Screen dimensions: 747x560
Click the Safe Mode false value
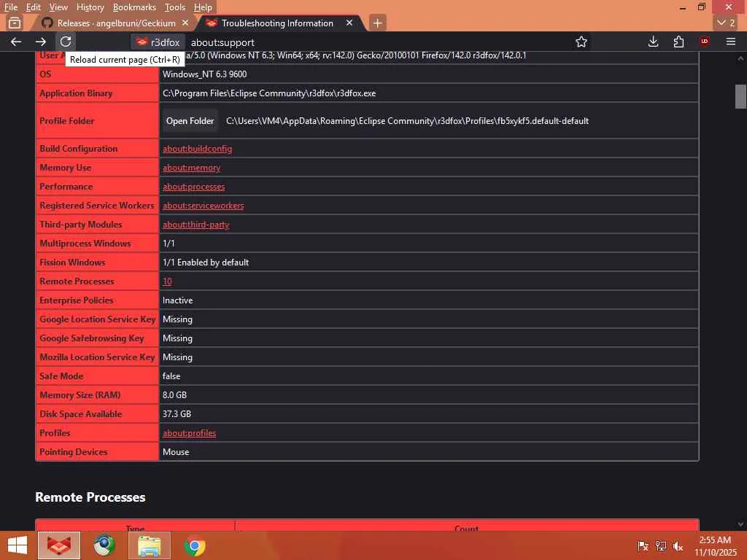[x=171, y=376]
